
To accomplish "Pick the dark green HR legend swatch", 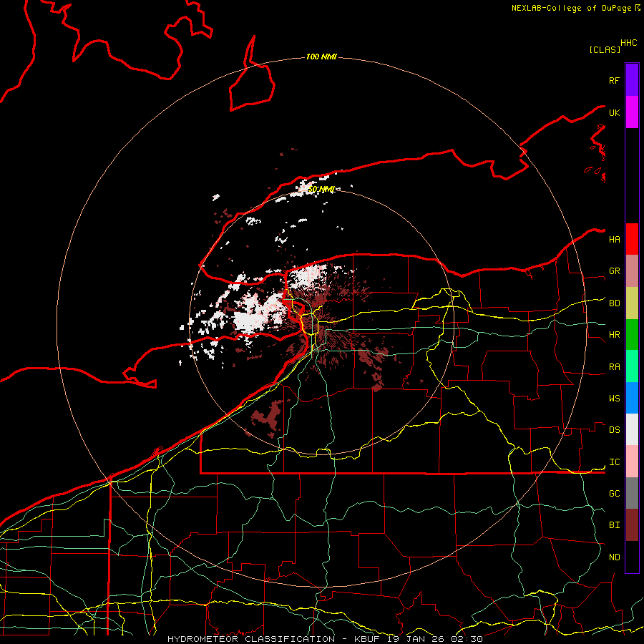I will pos(632,335).
